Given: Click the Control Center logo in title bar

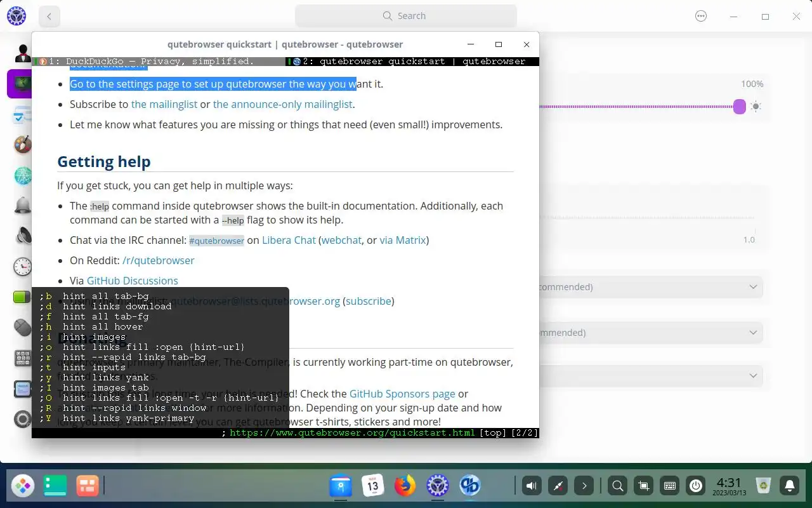Looking at the screenshot, I should point(16,16).
